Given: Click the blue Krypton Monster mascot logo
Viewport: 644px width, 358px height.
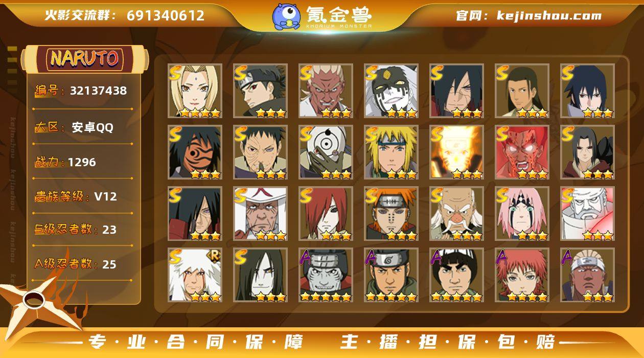Looking at the screenshot, I should tap(286, 16).
